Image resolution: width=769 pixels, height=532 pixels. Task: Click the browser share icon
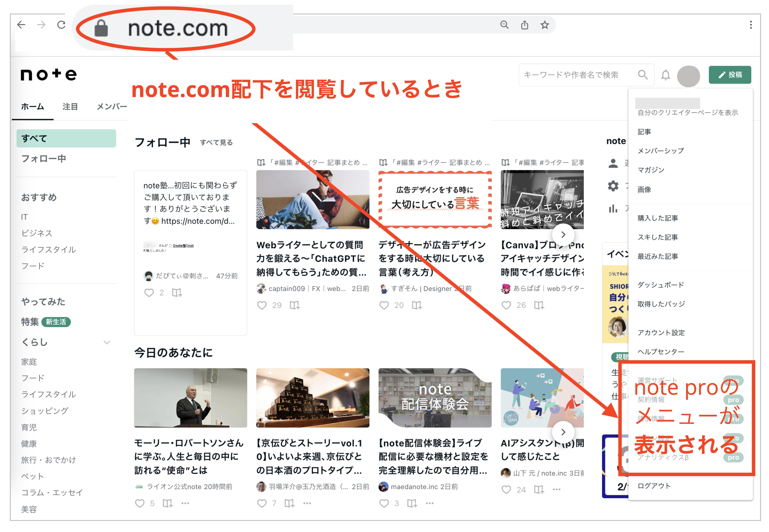[525, 25]
